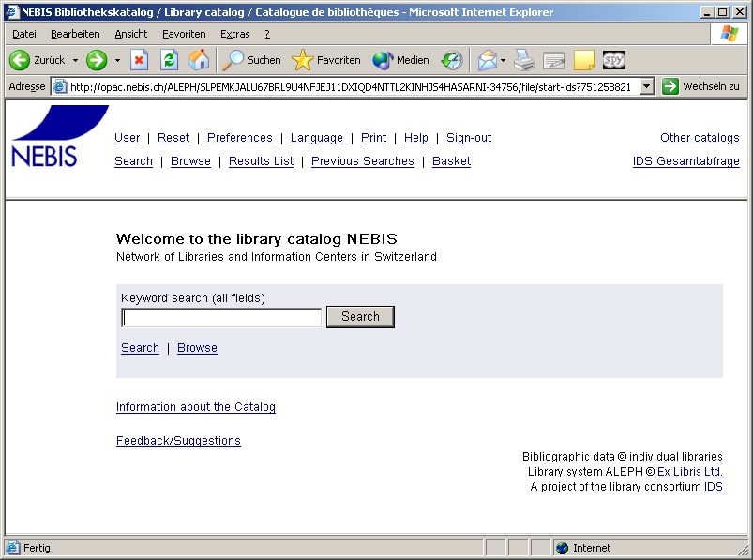The image size is (753, 560).
Task: Open Information about the Catalog link
Action: [x=196, y=407]
